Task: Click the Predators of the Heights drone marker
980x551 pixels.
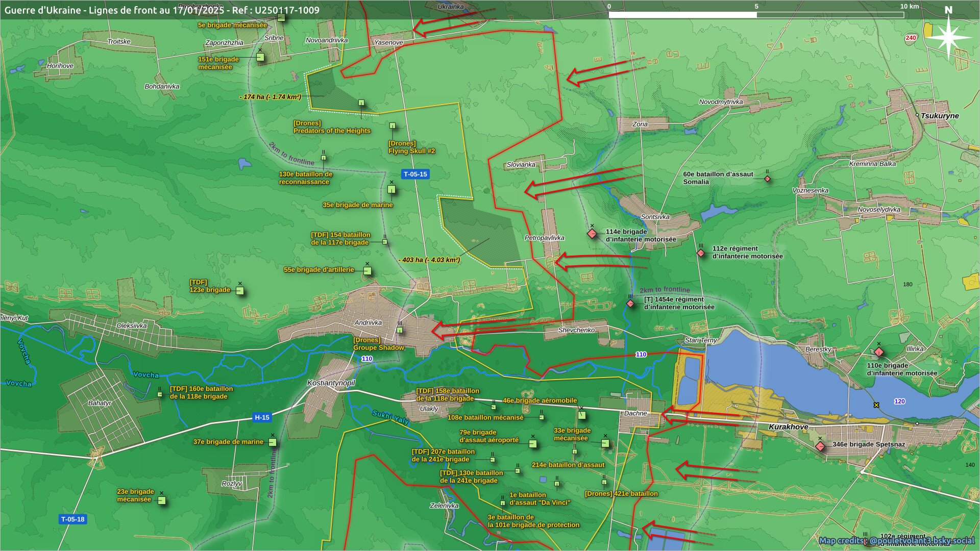Action: pyautogui.click(x=361, y=103)
